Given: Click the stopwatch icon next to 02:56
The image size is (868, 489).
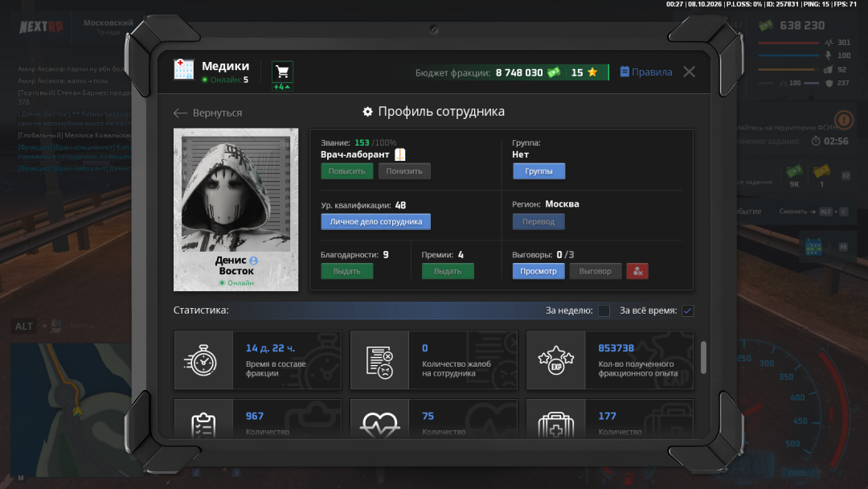Looking at the screenshot, I should 816,141.
